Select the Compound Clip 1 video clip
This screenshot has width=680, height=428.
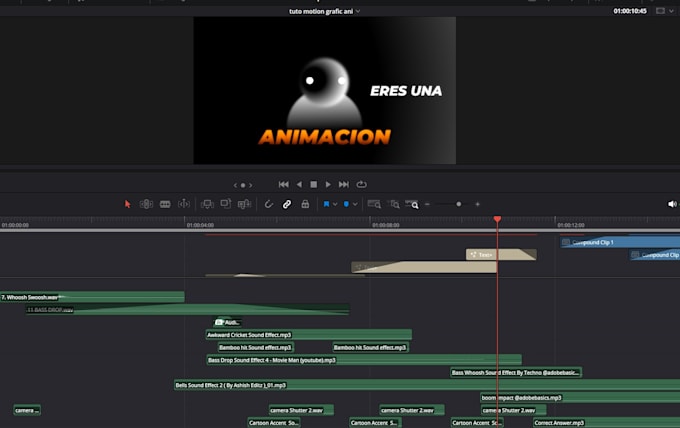coord(620,242)
